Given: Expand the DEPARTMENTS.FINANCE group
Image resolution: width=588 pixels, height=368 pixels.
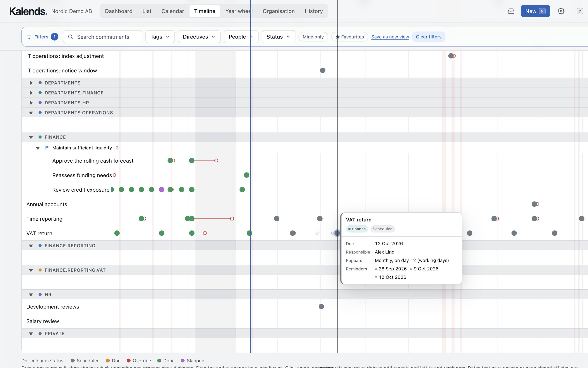Looking at the screenshot, I should (31, 93).
